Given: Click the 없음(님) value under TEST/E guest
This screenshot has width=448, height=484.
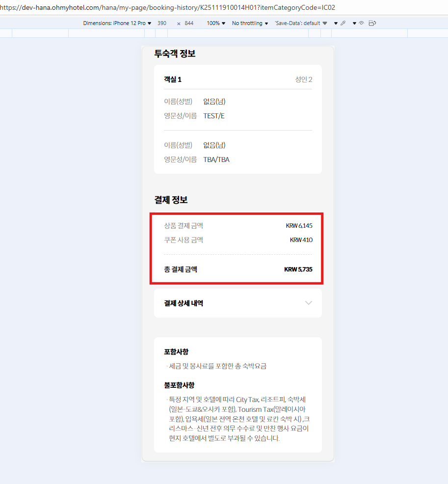Looking at the screenshot, I should pyautogui.click(x=214, y=102).
